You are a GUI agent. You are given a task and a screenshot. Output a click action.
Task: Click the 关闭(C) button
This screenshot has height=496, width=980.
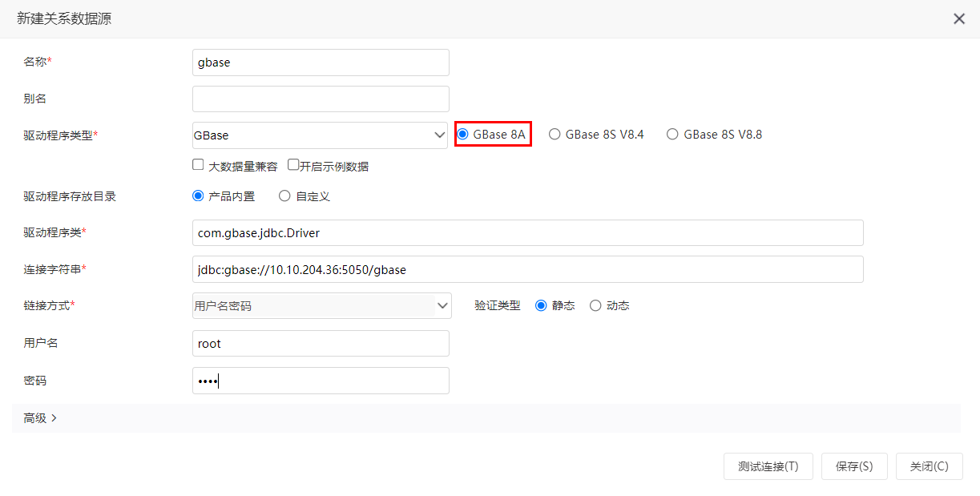pyautogui.click(x=930, y=466)
